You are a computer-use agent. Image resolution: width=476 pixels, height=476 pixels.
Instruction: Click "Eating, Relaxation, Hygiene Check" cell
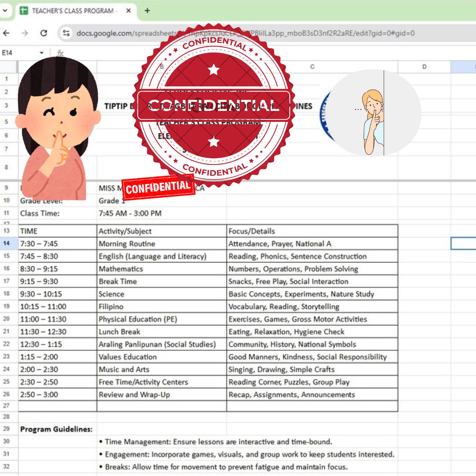pyautogui.click(x=312, y=332)
